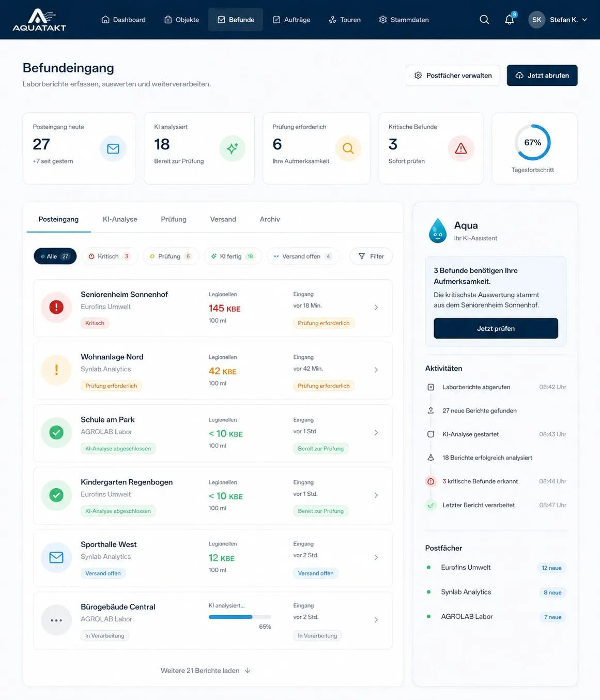
Task: Open Stammdaten navigation item
Action: [404, 20]
